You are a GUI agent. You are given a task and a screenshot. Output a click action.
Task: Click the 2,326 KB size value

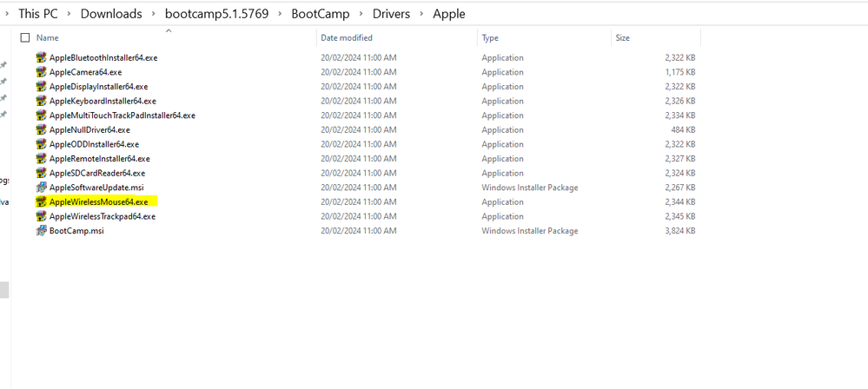click(x=680, y=101)
